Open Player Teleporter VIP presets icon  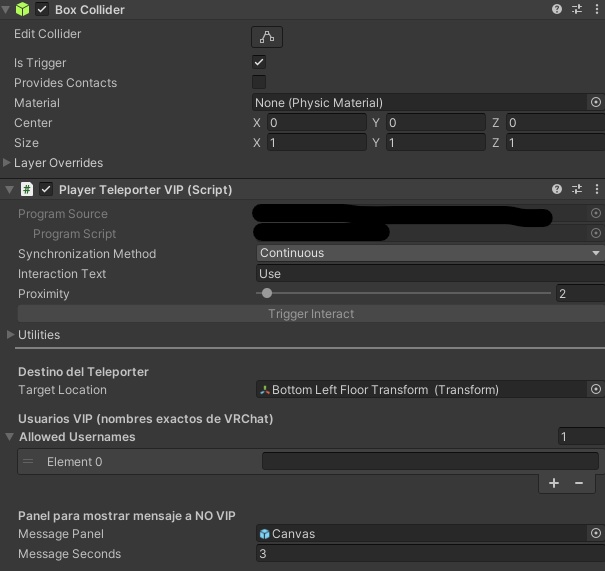pos(577,189)
